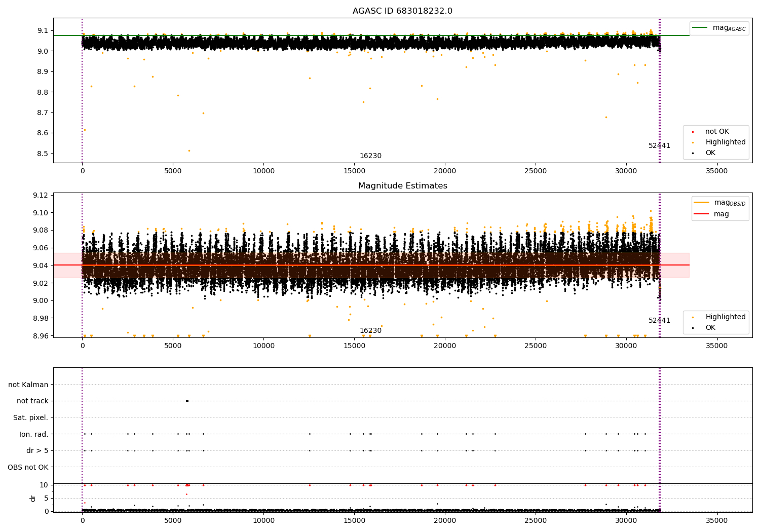Click the black 'not track' marker near 5800

(x=187, y=401)
